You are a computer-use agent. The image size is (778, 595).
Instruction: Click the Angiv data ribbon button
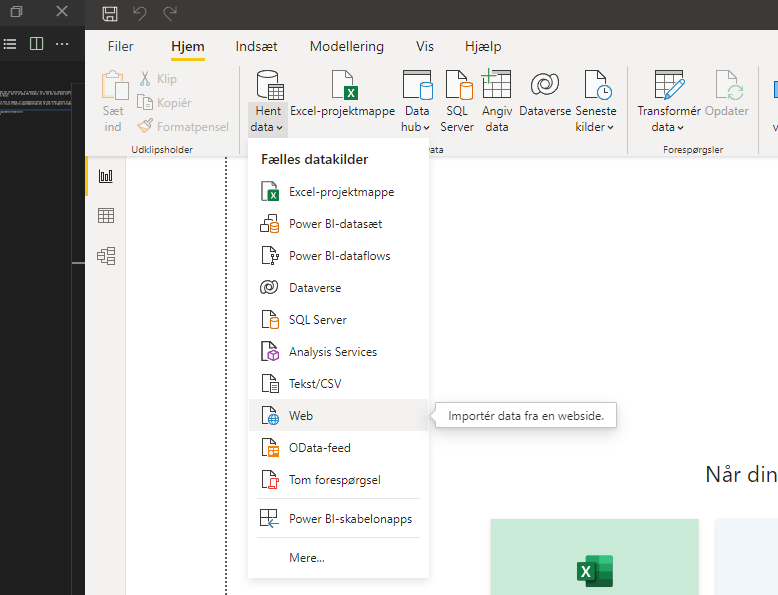pos(497,102)
